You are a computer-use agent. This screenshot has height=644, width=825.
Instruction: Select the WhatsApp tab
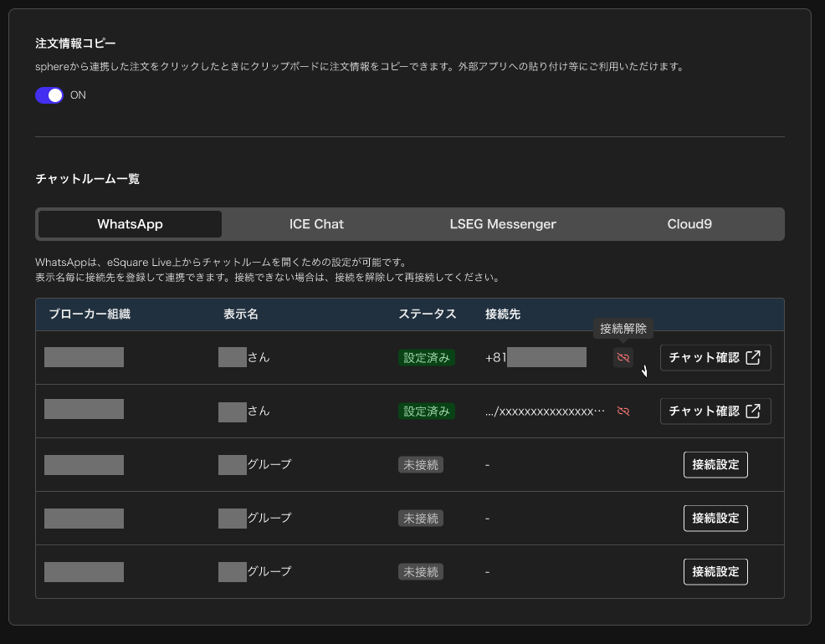[130, 224]
